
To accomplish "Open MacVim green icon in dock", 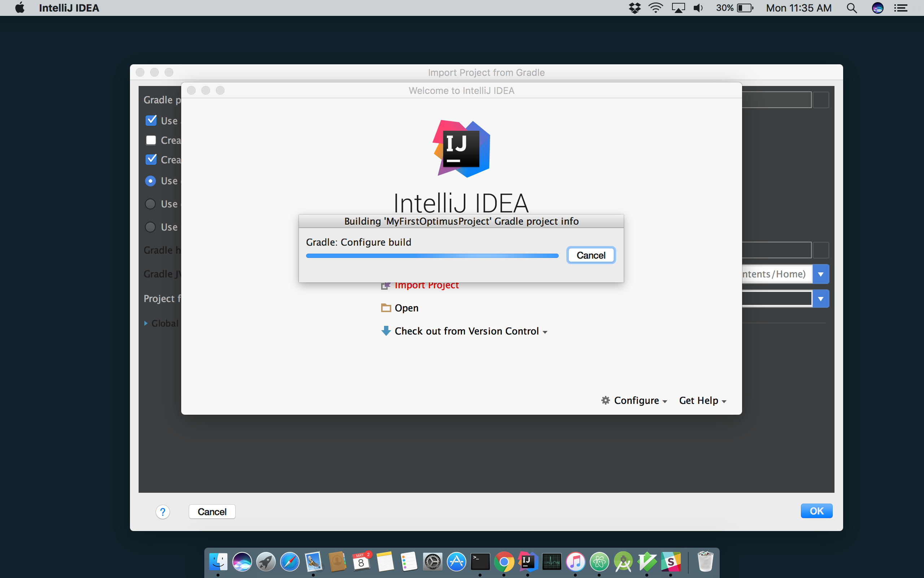I will 647,561.
